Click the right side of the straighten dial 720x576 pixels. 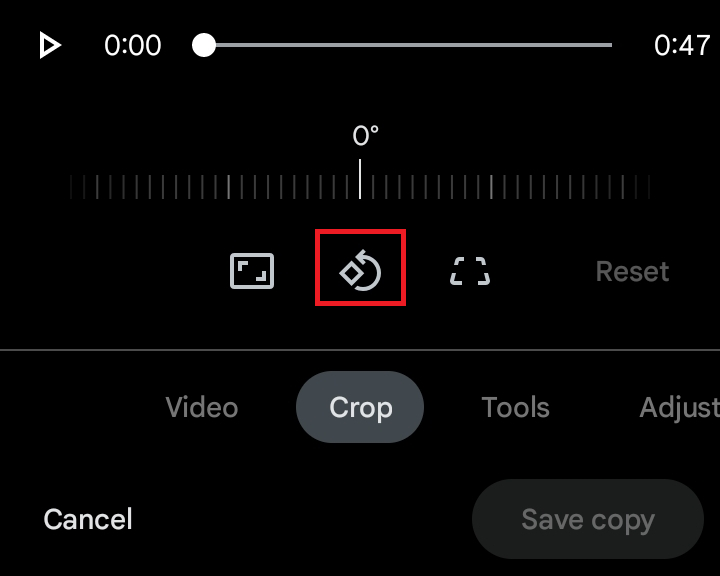[x=570, y=186]
